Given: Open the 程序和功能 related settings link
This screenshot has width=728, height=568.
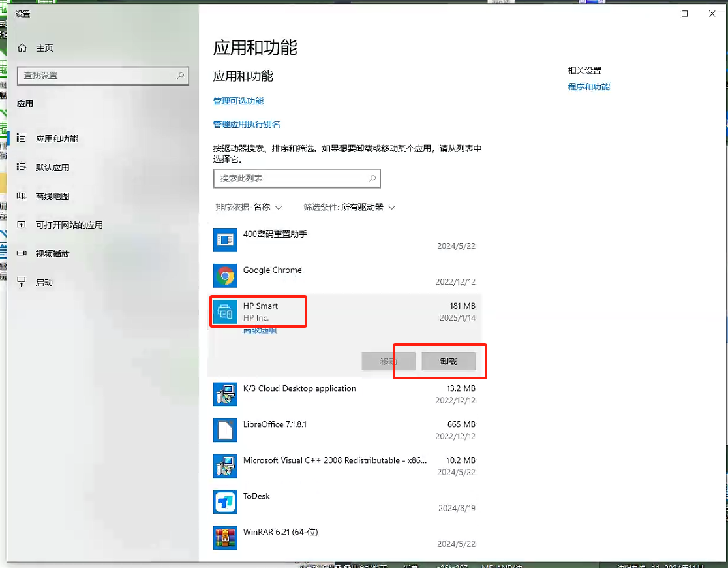Looking at the screenshot, I should [x=588, y=86].
